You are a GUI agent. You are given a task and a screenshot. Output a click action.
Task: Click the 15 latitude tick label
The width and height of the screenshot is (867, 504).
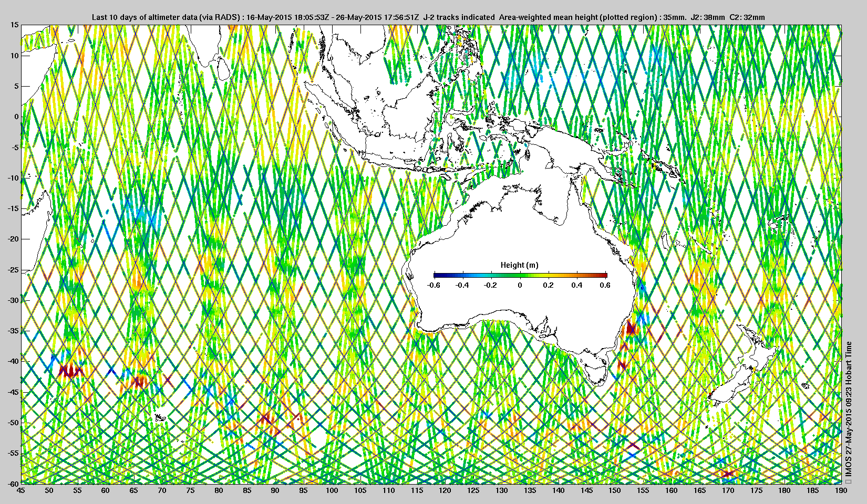click(14, 25)
